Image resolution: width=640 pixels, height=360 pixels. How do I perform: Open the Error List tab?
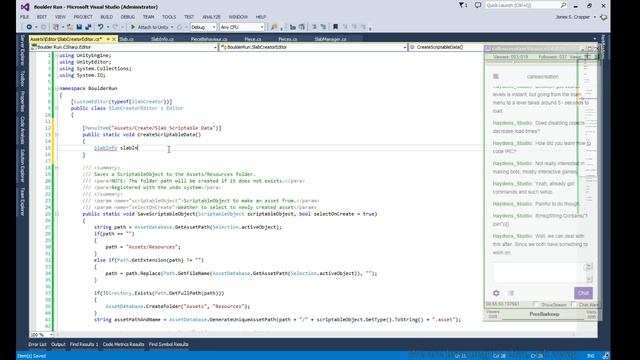(x=37, y=344)
